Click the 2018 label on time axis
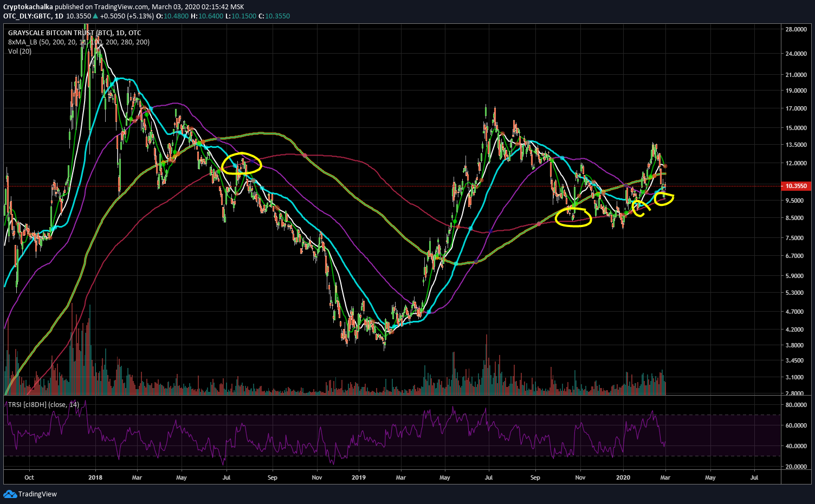 pyautogui.click(x=95, y=477)
